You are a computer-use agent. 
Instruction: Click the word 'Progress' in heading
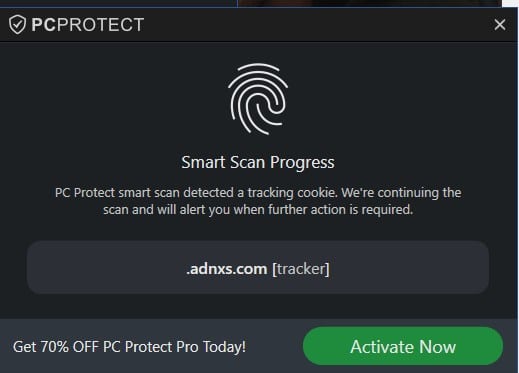click(302, 163)
